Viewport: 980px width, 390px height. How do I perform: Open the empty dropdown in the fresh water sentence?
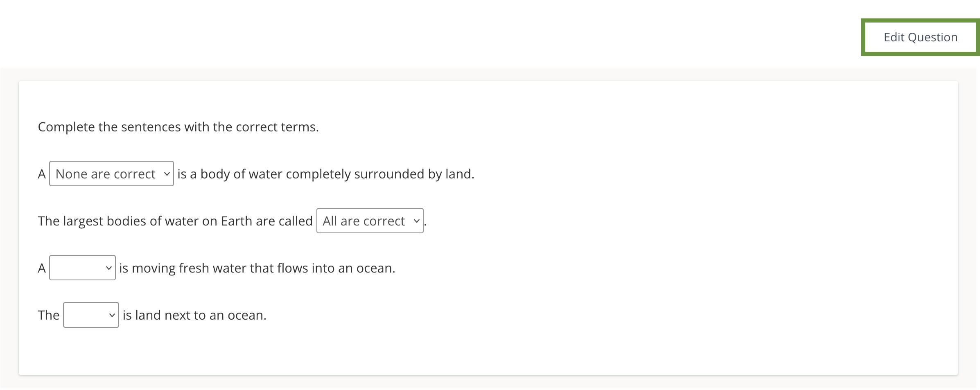[x=82, y=268]
